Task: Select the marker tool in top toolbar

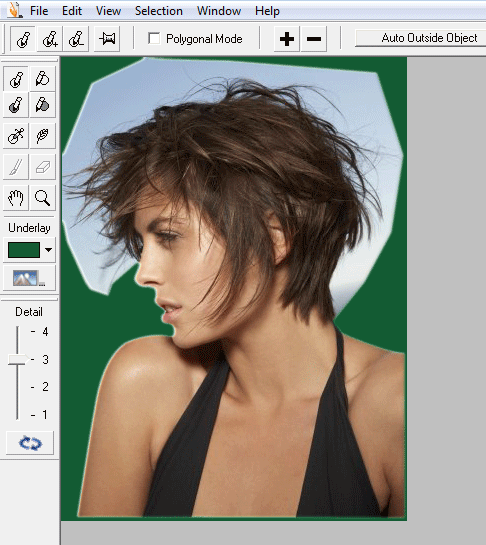Action: coord(23,39)
